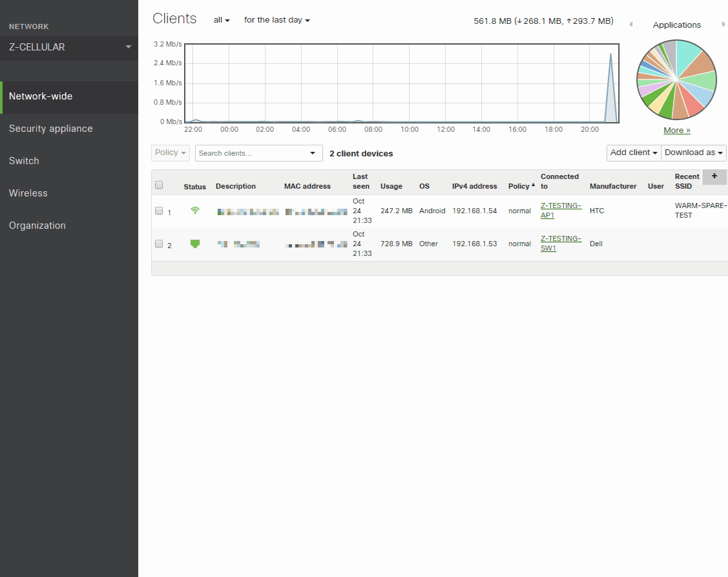Image resolution: width=728 pixels, height=577 pixels.
Task: Open the Z-CELLULAR network dropdown
Action: tap(69, 47)
